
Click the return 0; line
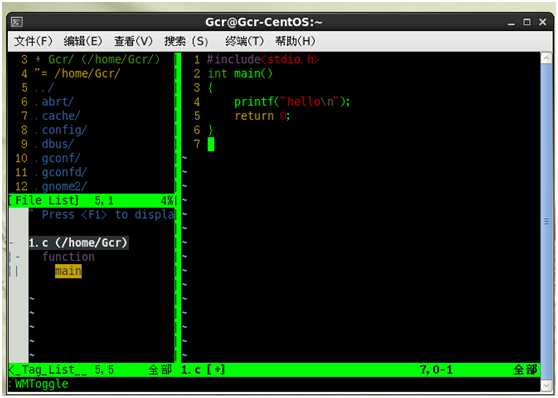(262, 116)
